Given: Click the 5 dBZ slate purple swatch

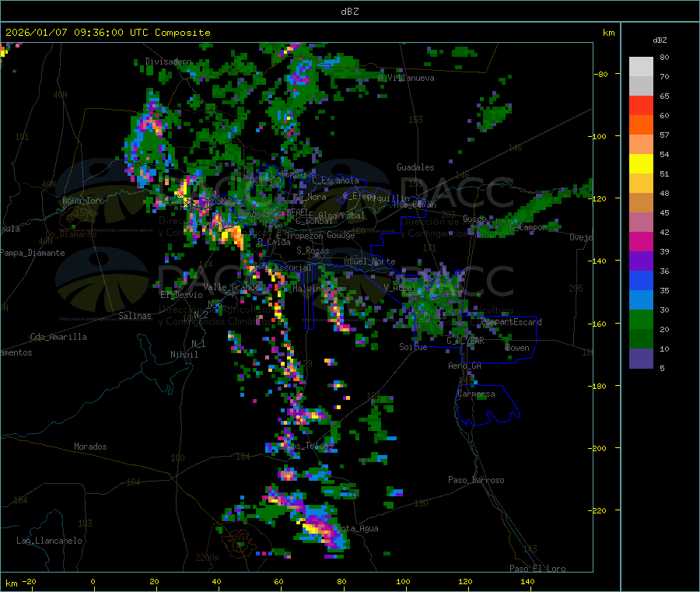Looking at the screenshot, I should tap(641, 359).
